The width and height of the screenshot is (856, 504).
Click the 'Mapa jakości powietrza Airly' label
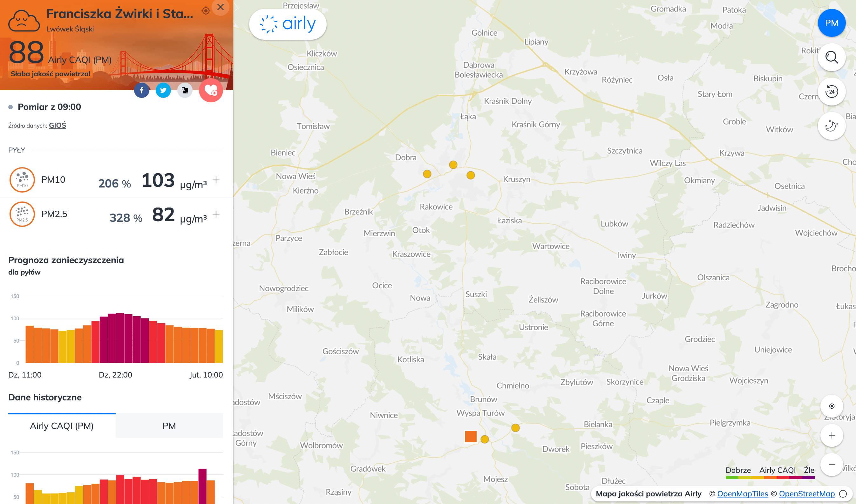pyautogui.click(x=649, y=494)
